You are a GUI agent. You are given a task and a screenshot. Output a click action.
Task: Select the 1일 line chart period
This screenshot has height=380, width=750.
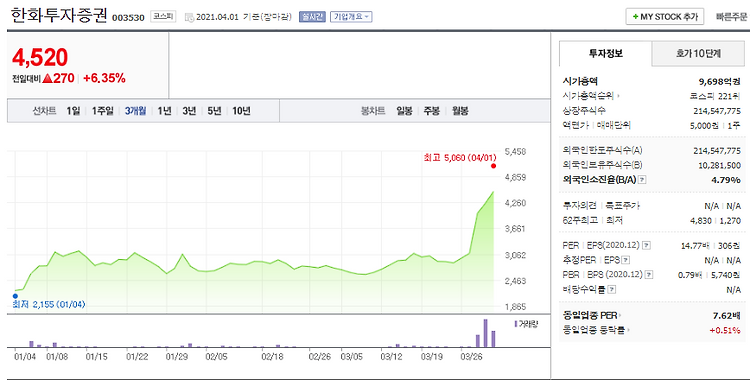73,111
